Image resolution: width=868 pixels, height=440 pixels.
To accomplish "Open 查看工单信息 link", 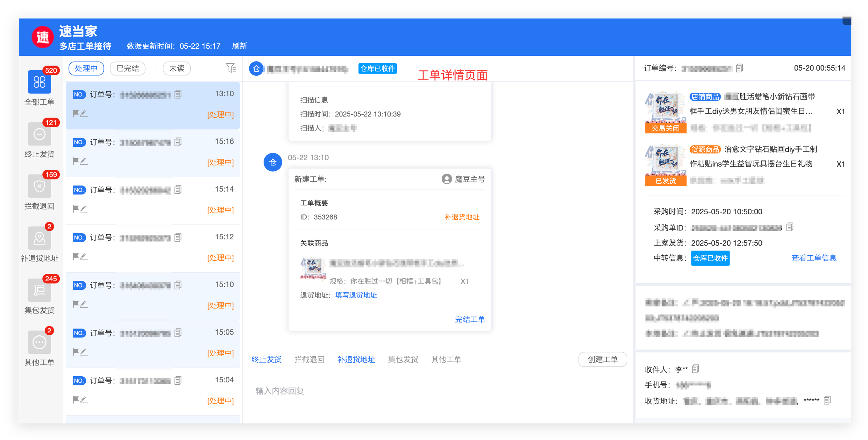I will point(814,258).
